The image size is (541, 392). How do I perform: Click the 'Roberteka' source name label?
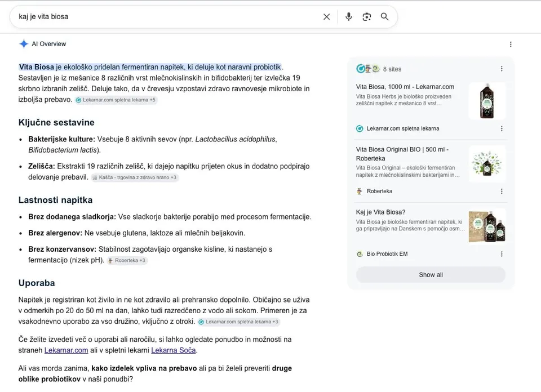[x=379, y=191]
